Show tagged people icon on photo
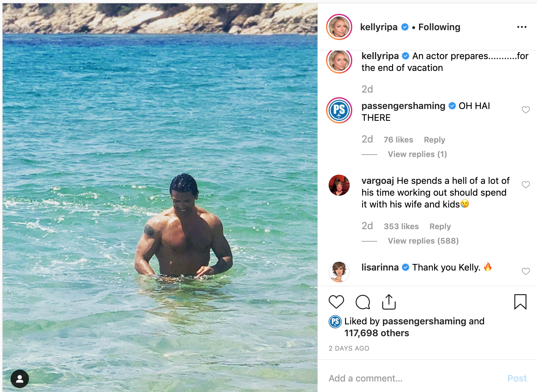 [20, 379]
